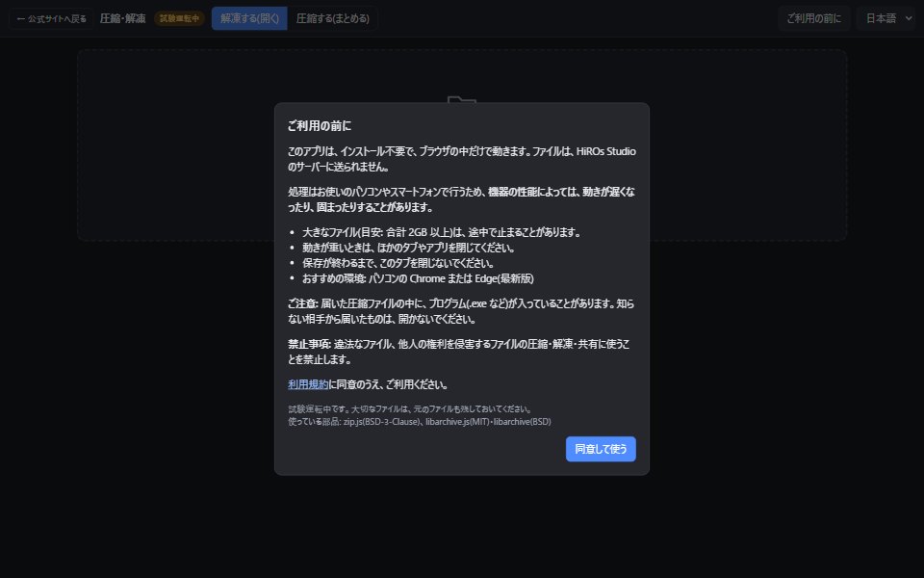Image resolution: width=924 pixels, height=578 pixels.
Task: Switch to the 圧縮する(まとめる) tab
Action: [x=332, y=18]
